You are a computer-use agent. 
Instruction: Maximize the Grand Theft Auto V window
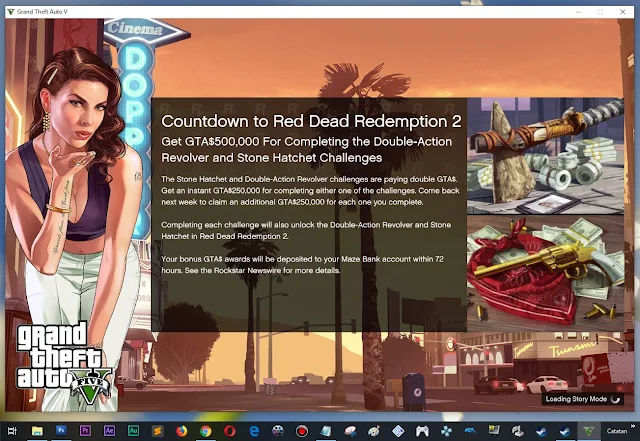click(600, 12)
